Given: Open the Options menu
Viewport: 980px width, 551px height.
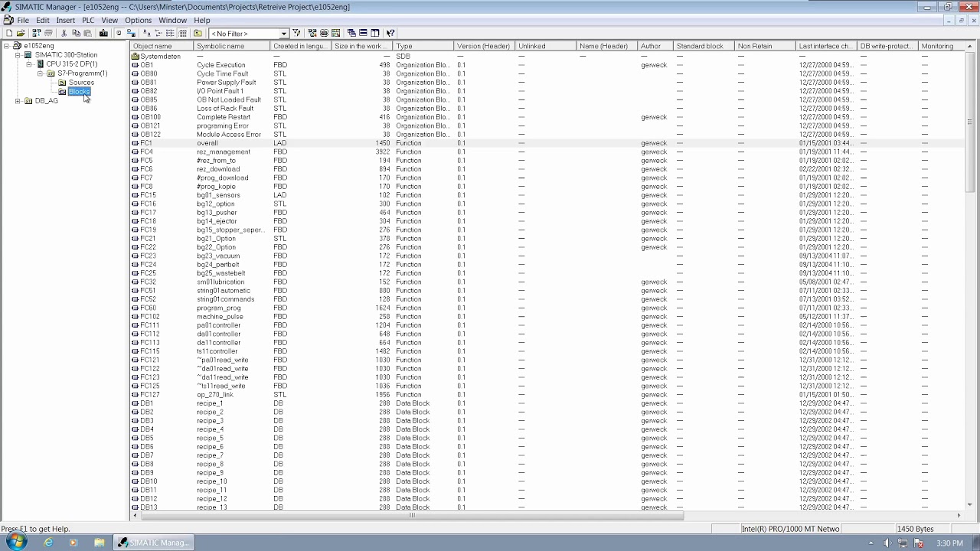Looking at the screenshot, I should coord(138,20).
